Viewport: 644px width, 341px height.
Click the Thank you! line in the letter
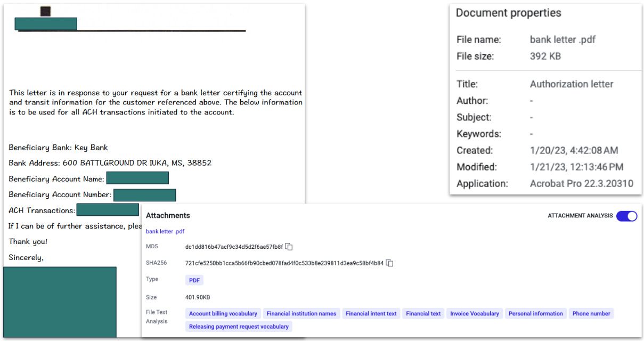pos(28,242)
